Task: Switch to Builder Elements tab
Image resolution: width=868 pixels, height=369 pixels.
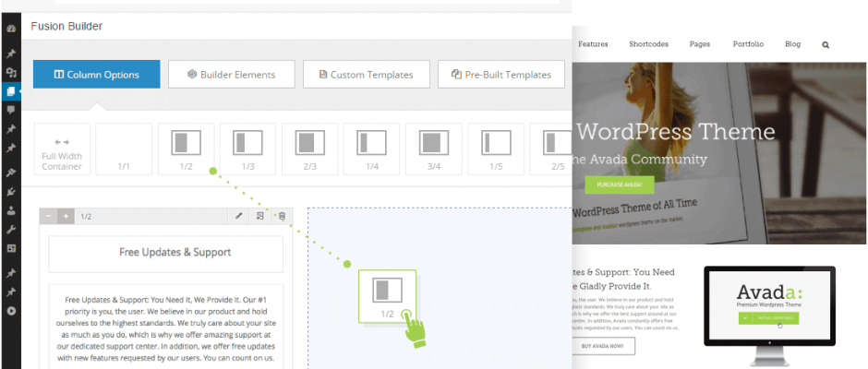Action: 232,74
